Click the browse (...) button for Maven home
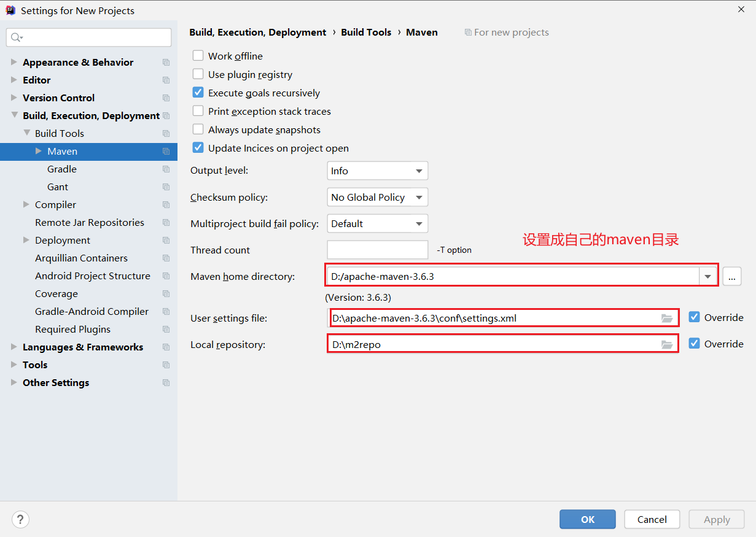Screen dimensions: 756x537 [732, 276]
